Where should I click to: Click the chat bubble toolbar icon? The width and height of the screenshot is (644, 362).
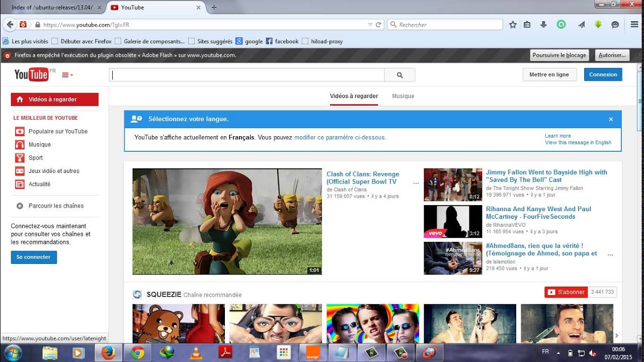coord(615,25)
